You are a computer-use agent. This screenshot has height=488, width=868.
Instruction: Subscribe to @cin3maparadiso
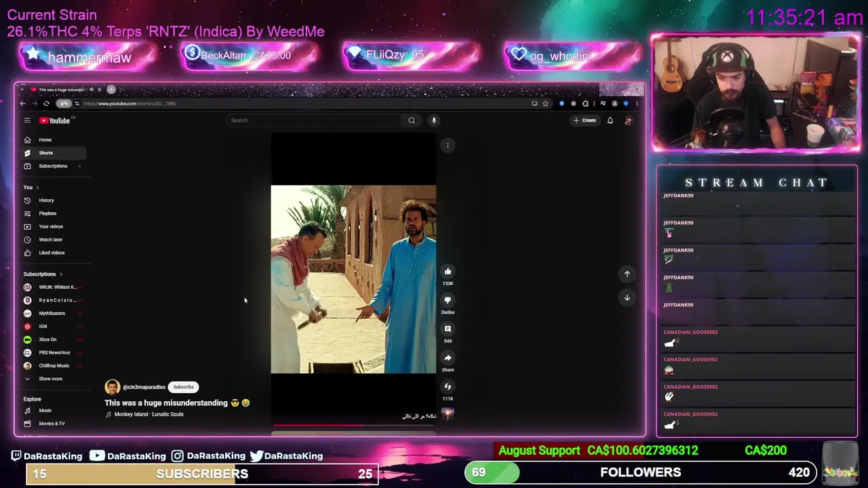(183, 387)
